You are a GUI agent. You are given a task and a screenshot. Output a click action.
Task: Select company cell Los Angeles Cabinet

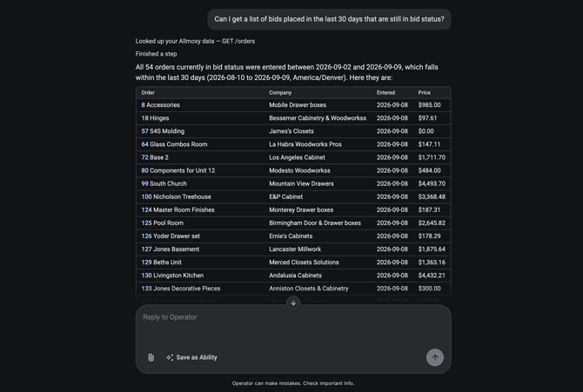click(x=297, y=157)
